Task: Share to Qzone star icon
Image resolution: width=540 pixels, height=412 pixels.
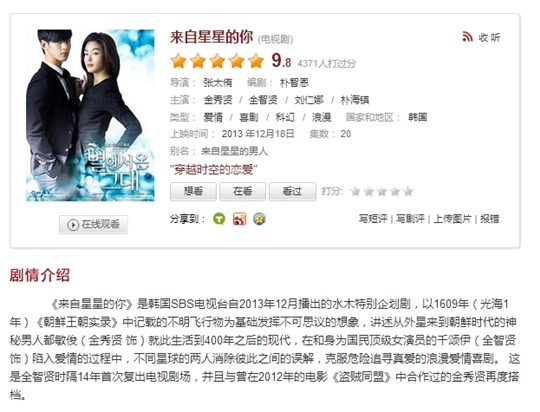Action: pyautogui.click(x=259, y=219)
